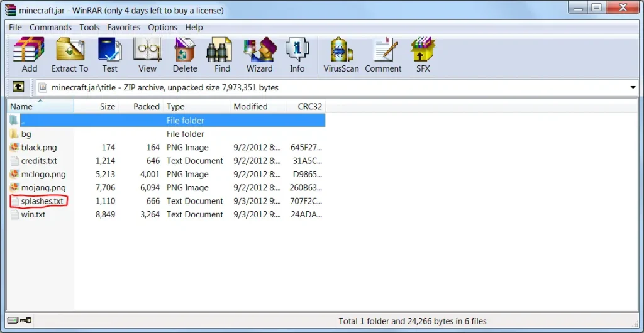Click the mclogo.png file icon
This screenshot has width=644, height=333.
(x=14, y=174)
